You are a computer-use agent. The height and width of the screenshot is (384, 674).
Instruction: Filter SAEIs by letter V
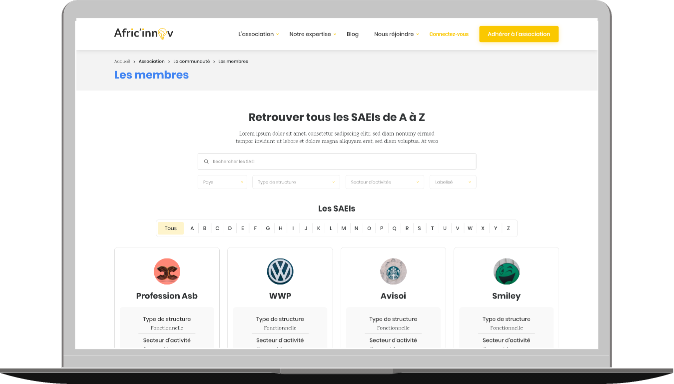(457, 228)
